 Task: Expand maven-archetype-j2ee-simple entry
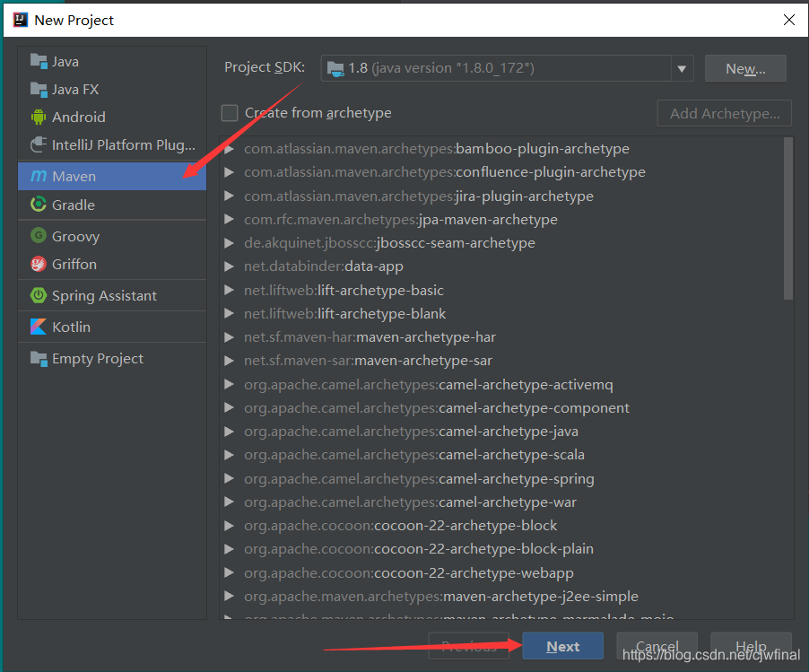pos(229,596)
